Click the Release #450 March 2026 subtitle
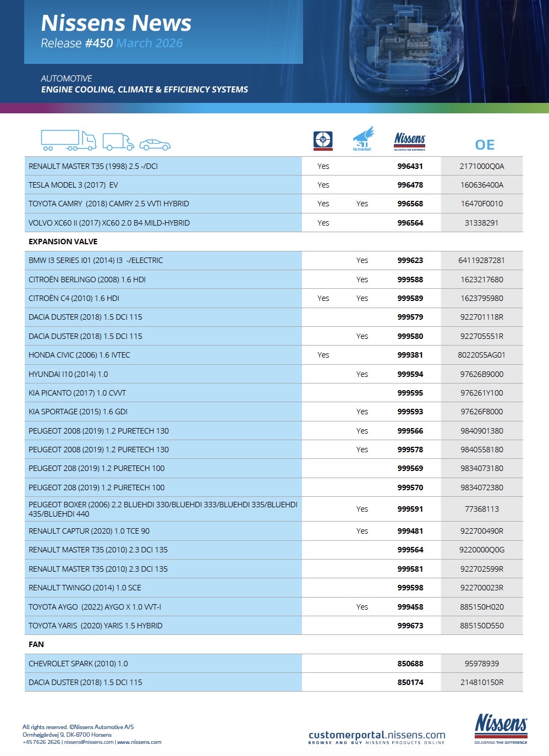The height and width of the screenshot is (756, 549). tap(112, 43)
